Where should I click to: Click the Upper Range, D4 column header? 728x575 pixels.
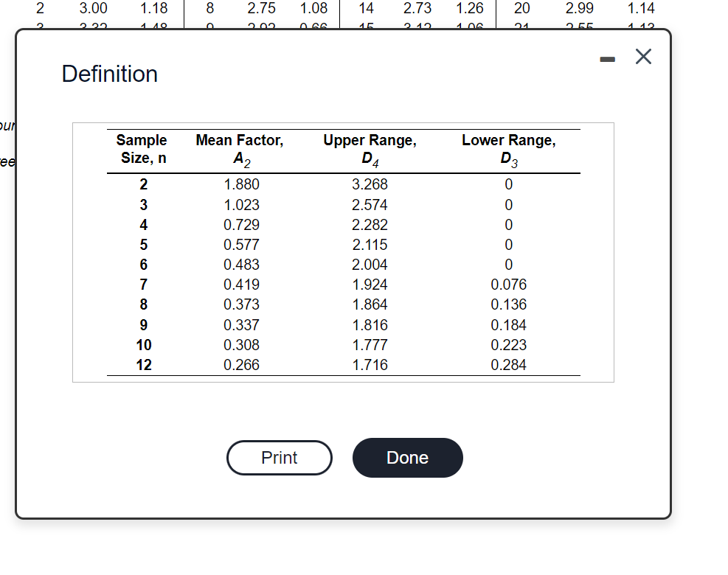369,149
